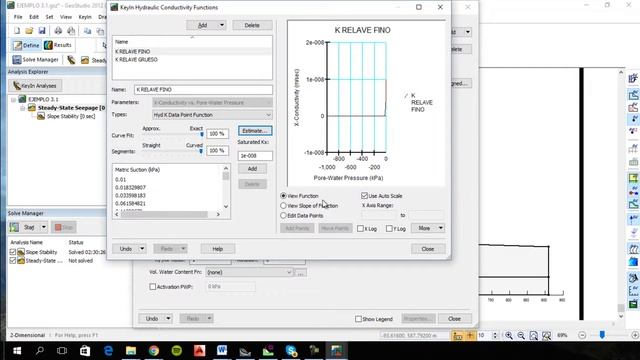Click the Estimate... button
The height and width of the screenshot is (360, 640).
(255, 131)
